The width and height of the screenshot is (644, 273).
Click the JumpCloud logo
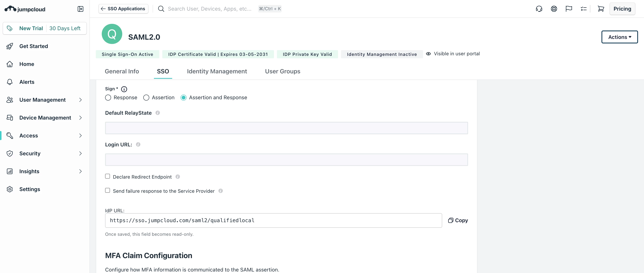(x=25, y=9)
